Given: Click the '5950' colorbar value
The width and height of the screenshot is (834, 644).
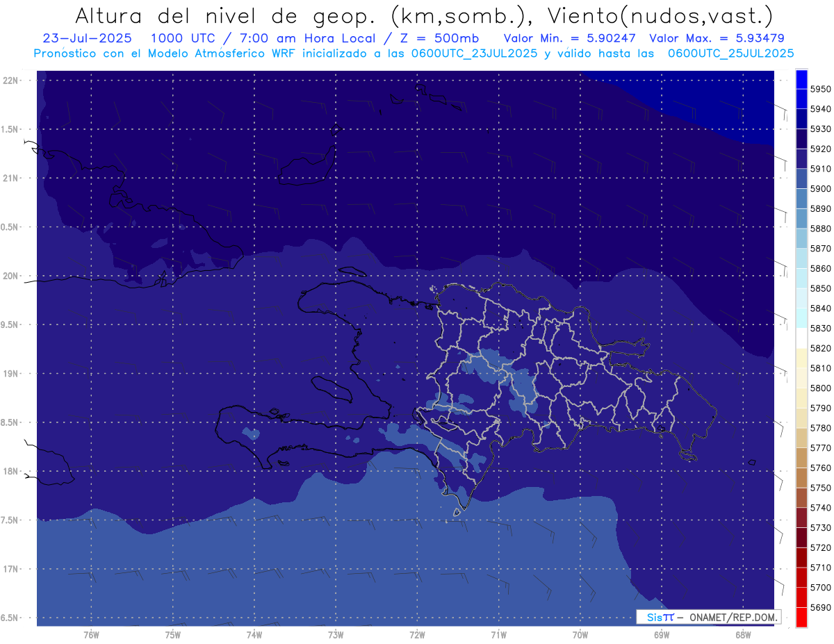Looking at the screenshot, I should (x=821, y=89).
